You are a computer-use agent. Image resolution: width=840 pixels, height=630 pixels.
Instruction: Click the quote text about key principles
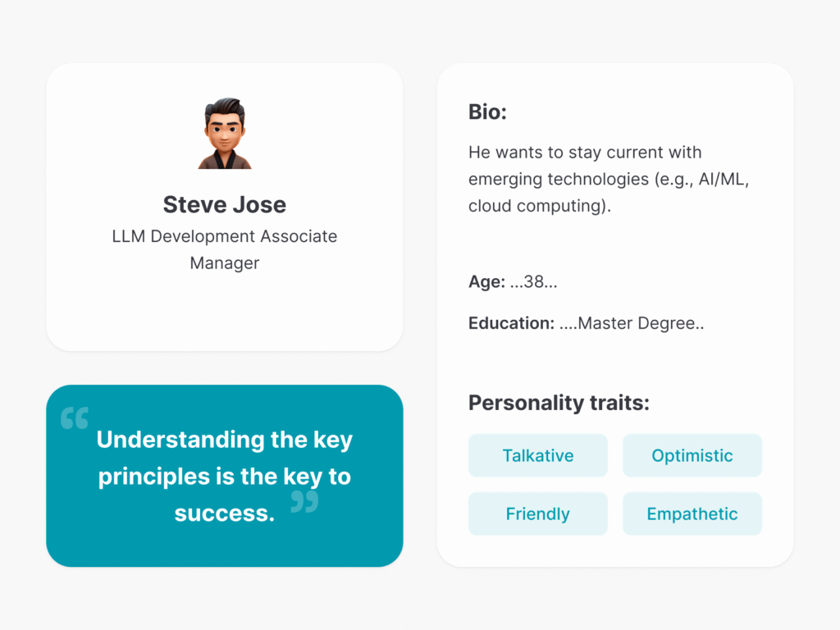click(x=225, y=477)
